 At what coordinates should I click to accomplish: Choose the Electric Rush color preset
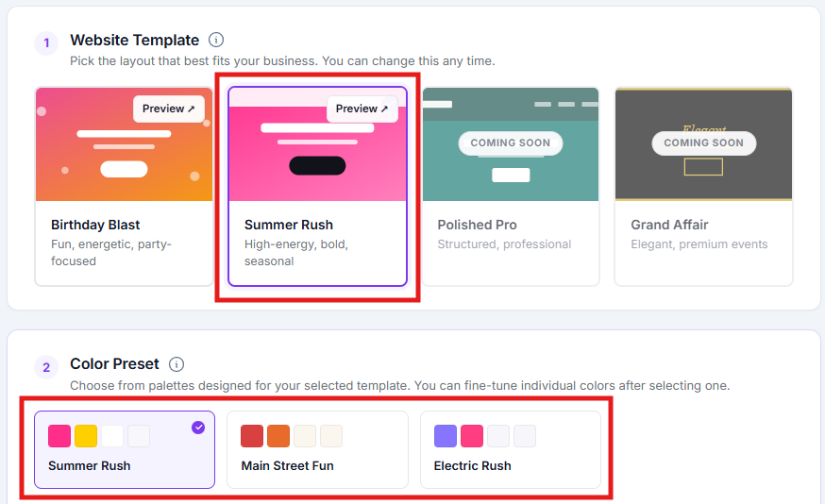(x=511, y=450)
